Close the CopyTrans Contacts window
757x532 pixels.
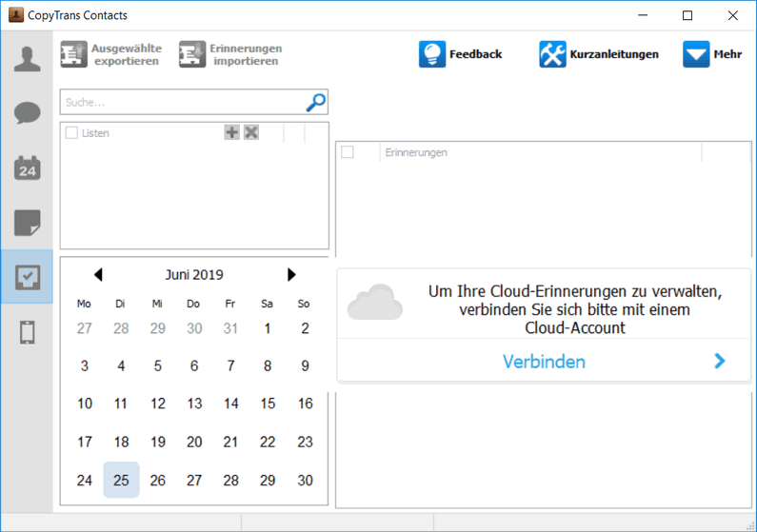(x=733, y=15)
